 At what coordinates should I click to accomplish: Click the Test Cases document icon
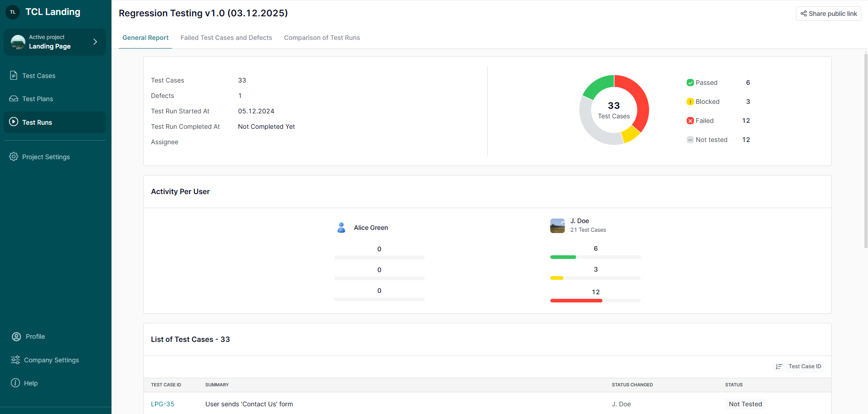click(x=14, y=75)
